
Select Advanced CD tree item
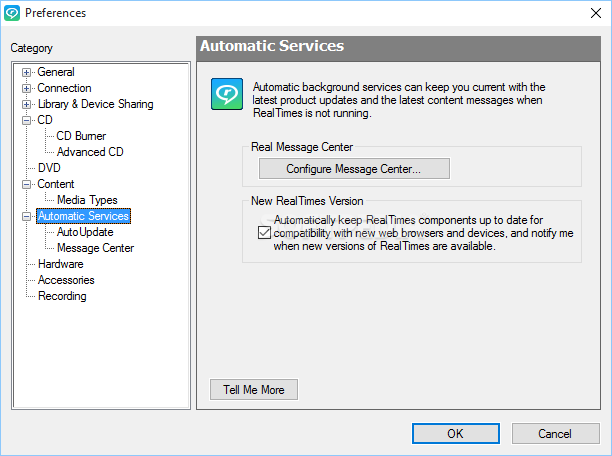pyautogui.click(x=90, y=152)
